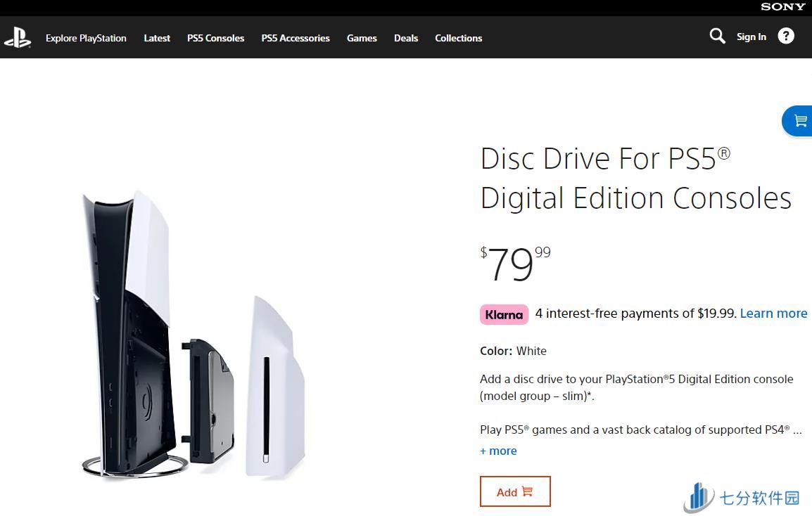Add disc drive to cart

pos(515,491)
